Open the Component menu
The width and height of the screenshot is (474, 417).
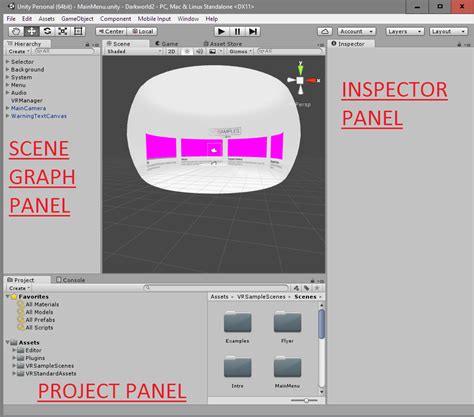pos(115,19)
